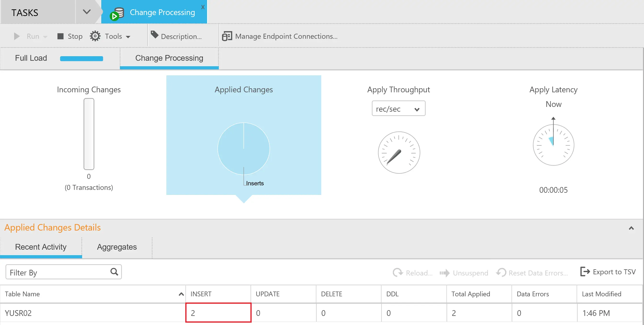
Task: Close the Change Processing task tab
Action: (x=203, y=7)
